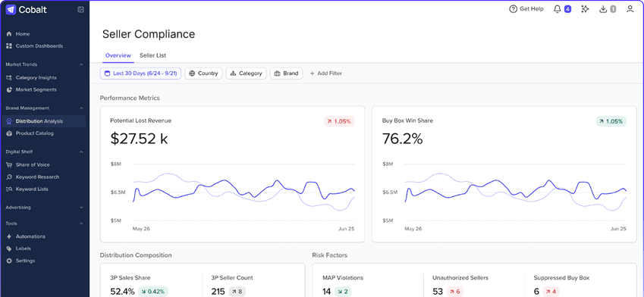Click the MAP Violations badge showing 2
This screenshot has height=297, width=644.
(x=343, y=292)
